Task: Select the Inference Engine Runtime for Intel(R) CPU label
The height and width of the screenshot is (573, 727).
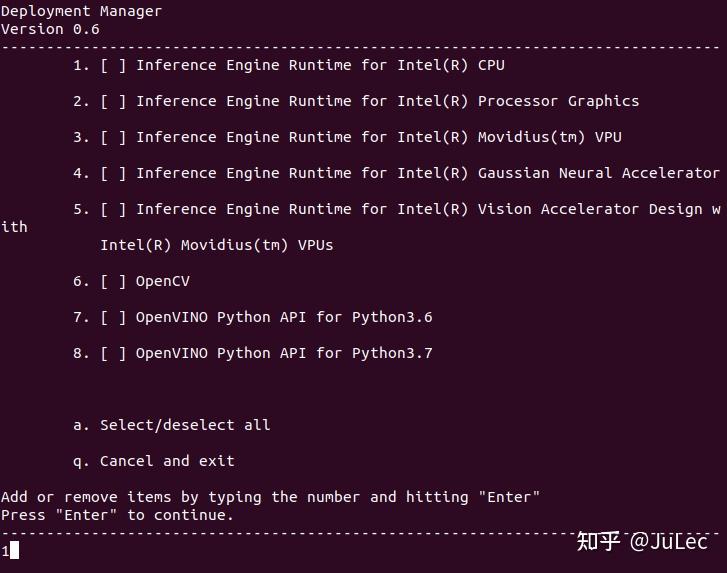Action: [x=320, y=65]
